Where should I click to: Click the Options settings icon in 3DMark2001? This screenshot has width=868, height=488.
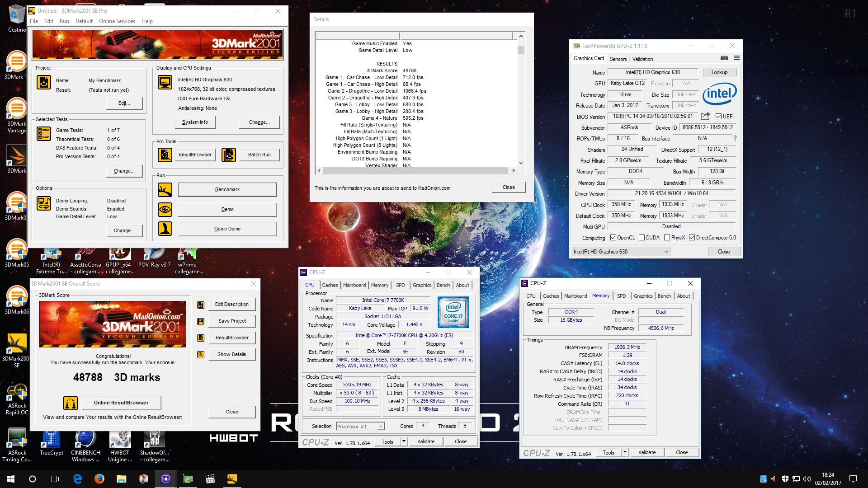pos(44,203)
